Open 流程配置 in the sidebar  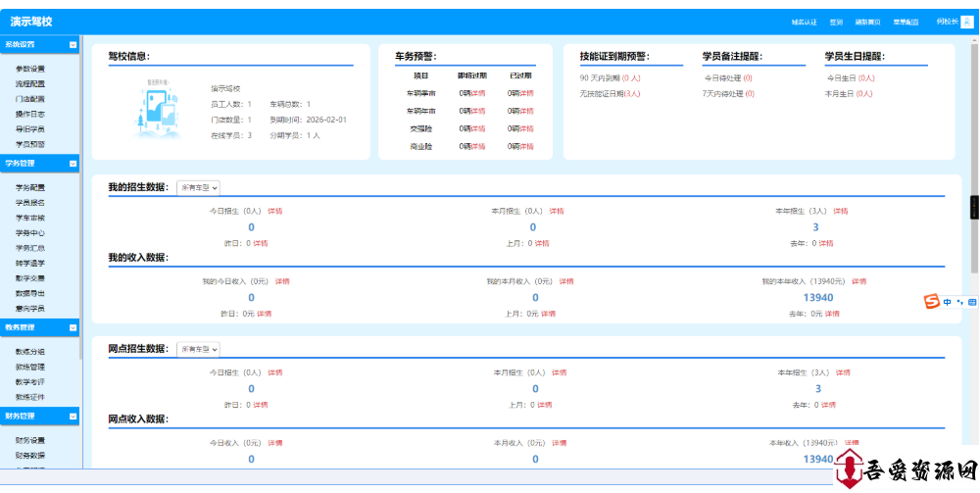click(x=30, y=83)
